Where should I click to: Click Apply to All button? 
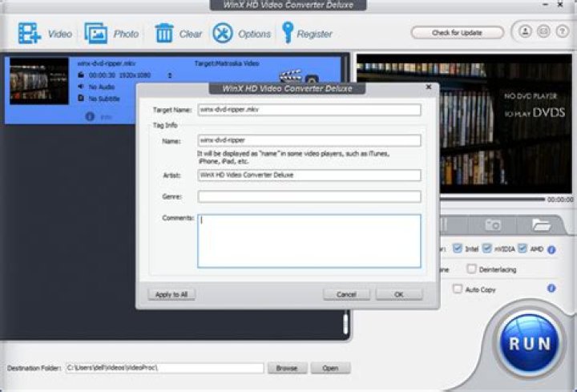pyautogui.click(x=171, y=294)
